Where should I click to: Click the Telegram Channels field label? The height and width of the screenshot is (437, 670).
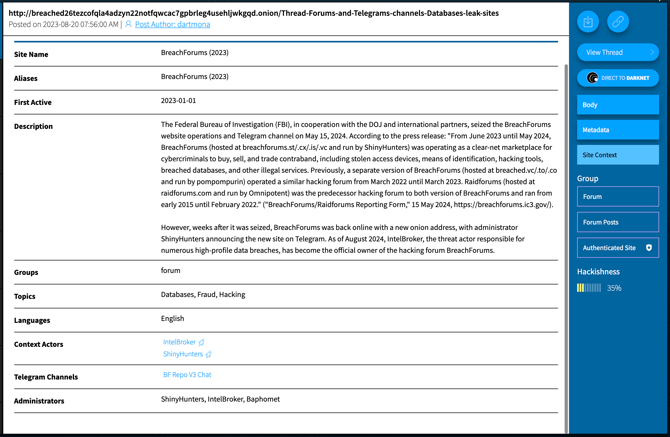(x=46, y=377)
